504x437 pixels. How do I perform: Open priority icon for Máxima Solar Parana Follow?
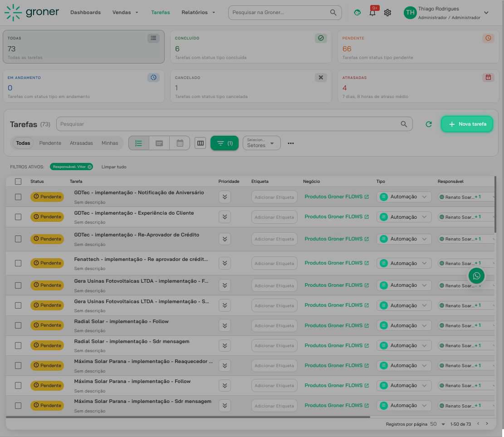click(x=225, y=386)
